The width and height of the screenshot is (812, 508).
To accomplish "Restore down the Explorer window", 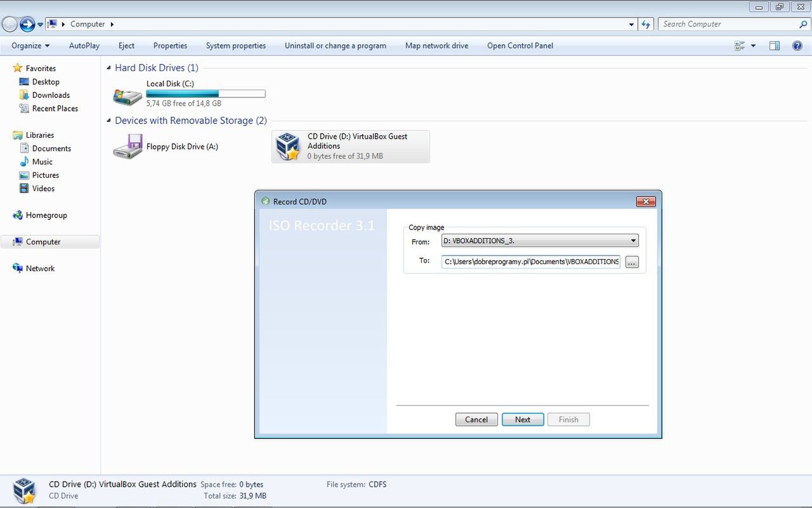I will pos(780,7).
